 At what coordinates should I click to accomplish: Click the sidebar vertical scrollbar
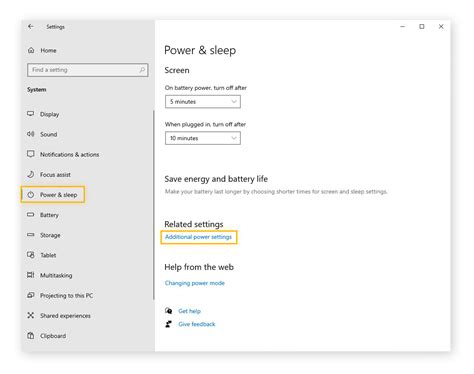click(154, 205)
